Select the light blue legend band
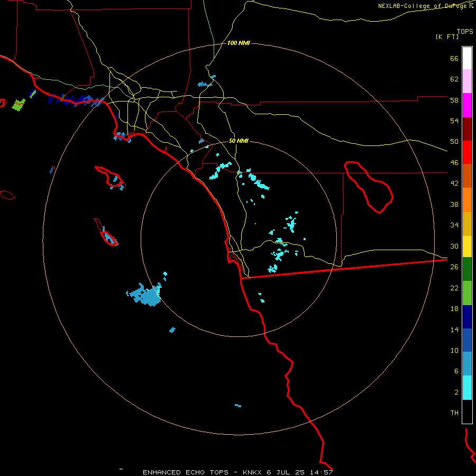This screenshot has height=476, width=476. 467,364
